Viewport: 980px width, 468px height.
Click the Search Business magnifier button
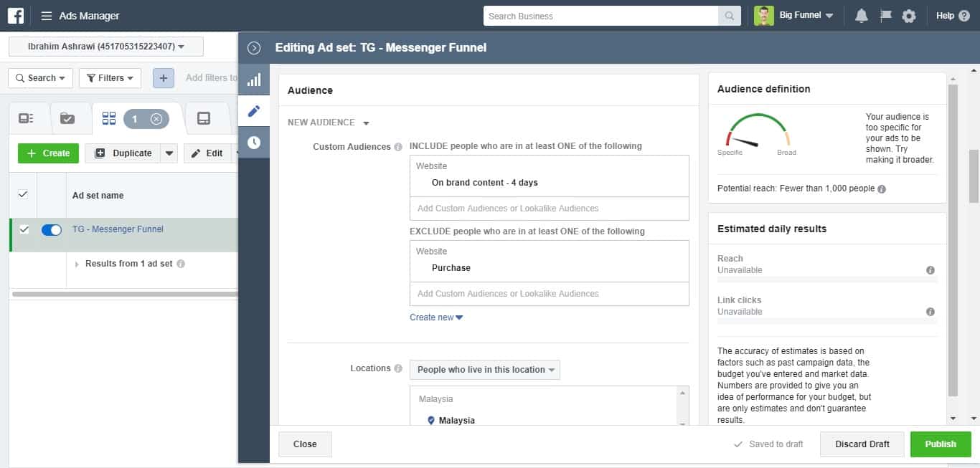click(730, 16)
